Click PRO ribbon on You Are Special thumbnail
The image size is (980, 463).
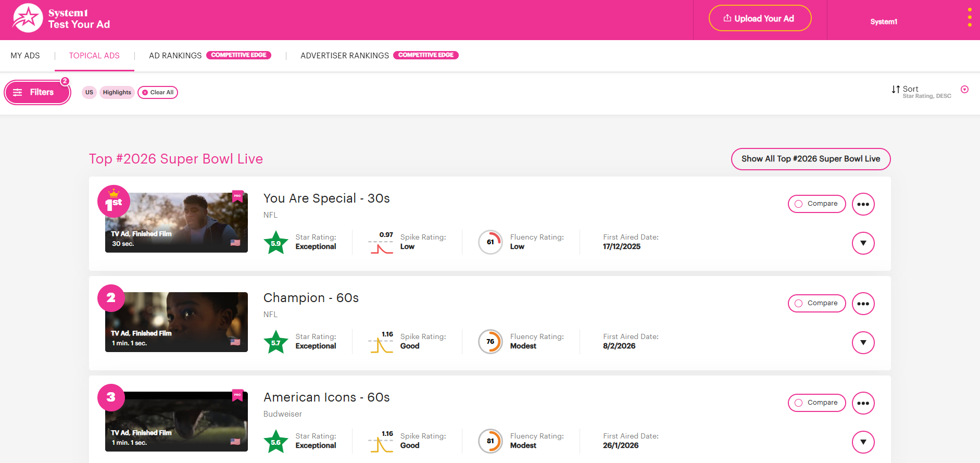(x=237, y=196)
